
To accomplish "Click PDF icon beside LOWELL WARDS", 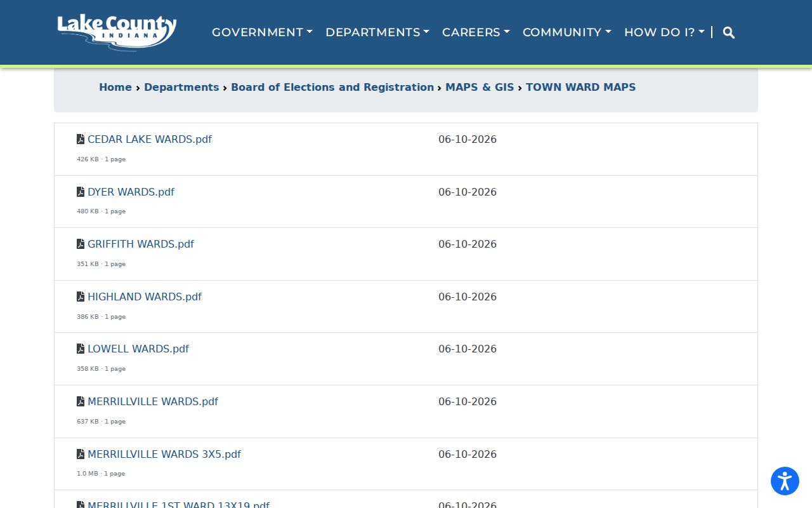I will (81, 349).
